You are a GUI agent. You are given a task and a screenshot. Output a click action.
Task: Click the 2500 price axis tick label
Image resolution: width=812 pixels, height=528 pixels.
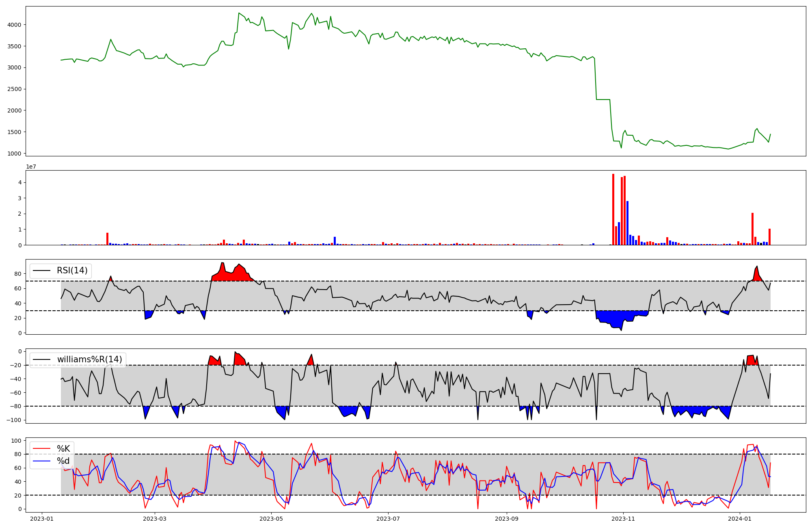click(15, 89)
